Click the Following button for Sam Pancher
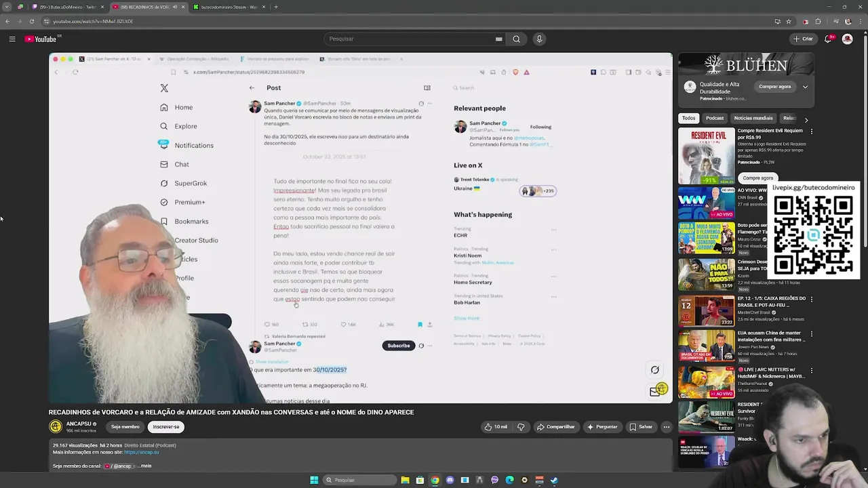Viewport: 868px width, 488px height. tap(540, 127)
